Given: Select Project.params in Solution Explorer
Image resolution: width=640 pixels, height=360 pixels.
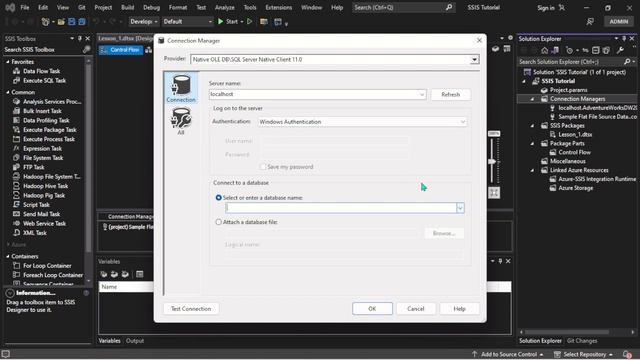Looking at the screenshot, I should [568, 90].
